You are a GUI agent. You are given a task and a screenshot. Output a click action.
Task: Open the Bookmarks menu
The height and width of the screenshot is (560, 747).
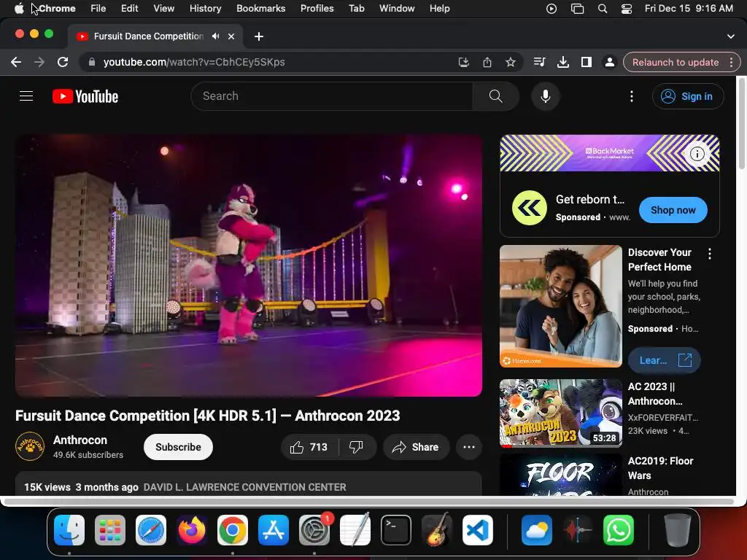click(x=260, y=9)
